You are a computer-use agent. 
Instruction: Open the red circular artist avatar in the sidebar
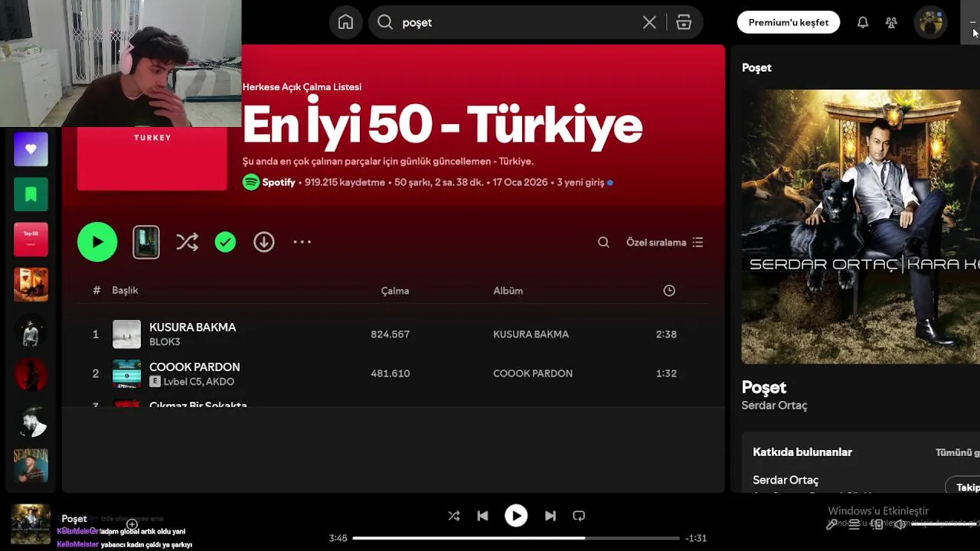point(31,375)
